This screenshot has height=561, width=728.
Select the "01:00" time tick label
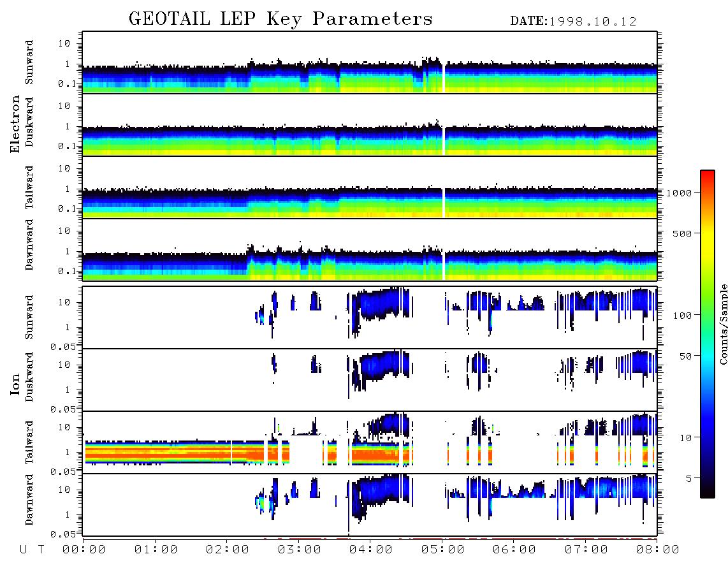[x=156, y=550]
